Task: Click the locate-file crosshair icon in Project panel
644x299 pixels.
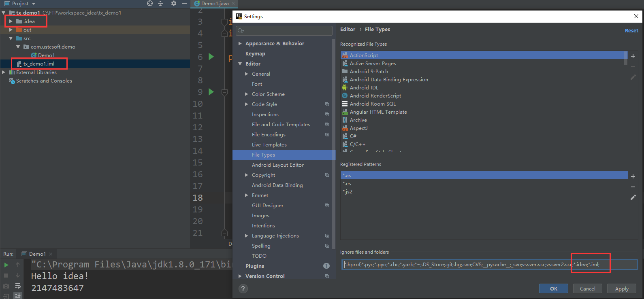Action: (150, 3)
